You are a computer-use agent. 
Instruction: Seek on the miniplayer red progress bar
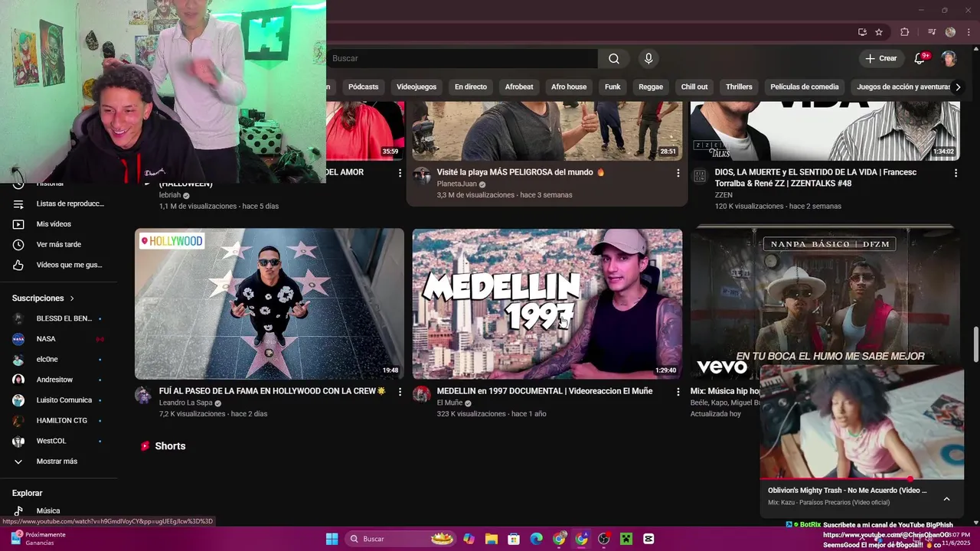861,479
